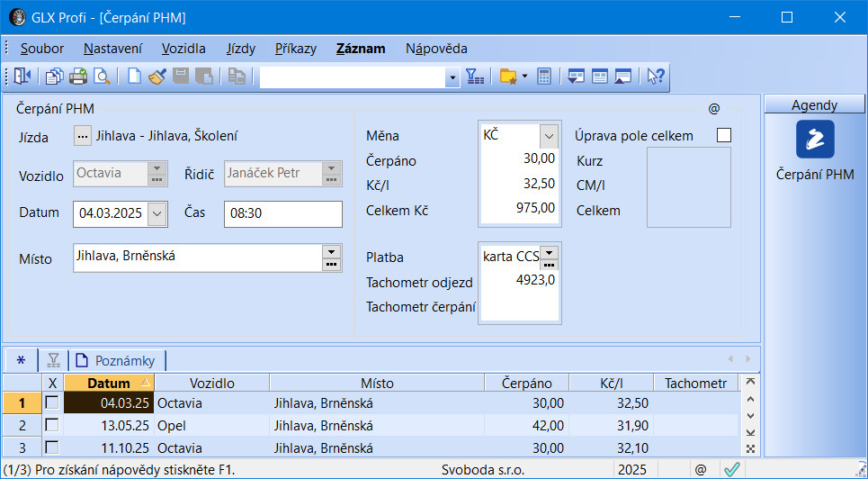The height and width of the screenshot is (479, 868).
Task: Click the @ symbol above the form
Action: point(714,109)
